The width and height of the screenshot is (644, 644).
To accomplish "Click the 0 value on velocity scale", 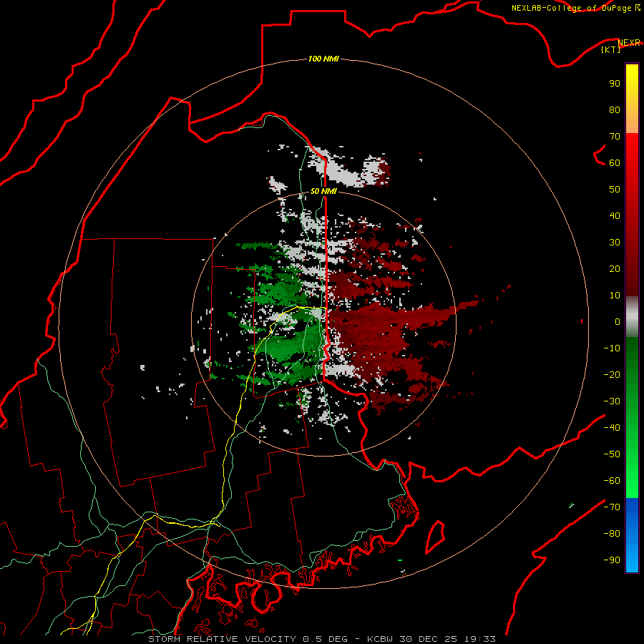I will click(x=618, y=322).
